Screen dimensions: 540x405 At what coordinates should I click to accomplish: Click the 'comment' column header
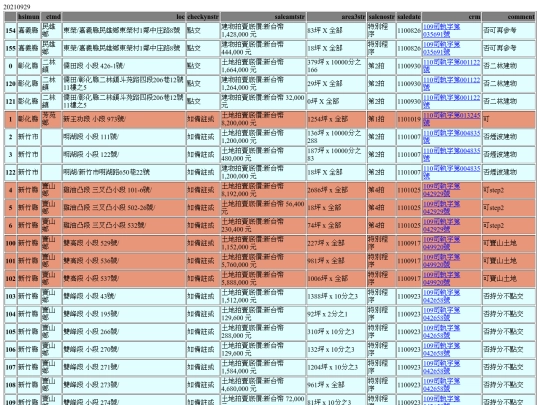click(x=509, y=17)
